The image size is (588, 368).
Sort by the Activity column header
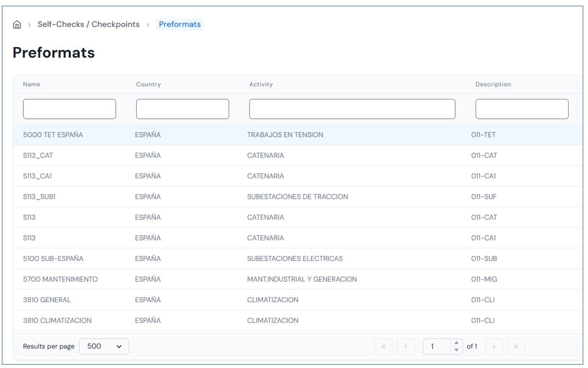(261, 84)
